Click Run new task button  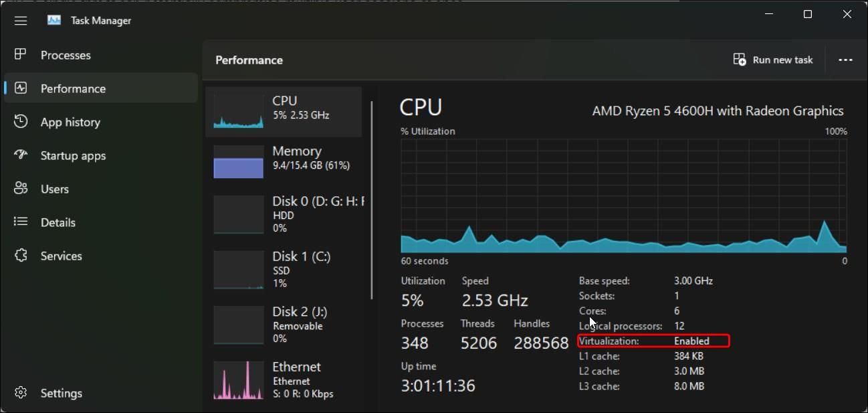pyautogui.click(x=773, y=60)
